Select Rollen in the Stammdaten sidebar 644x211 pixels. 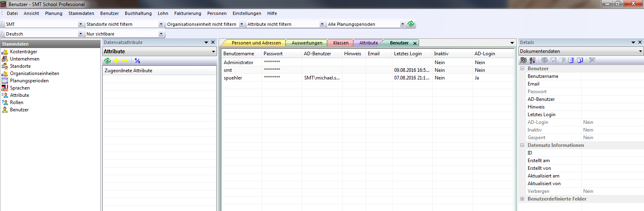click(x=17, y=102)
